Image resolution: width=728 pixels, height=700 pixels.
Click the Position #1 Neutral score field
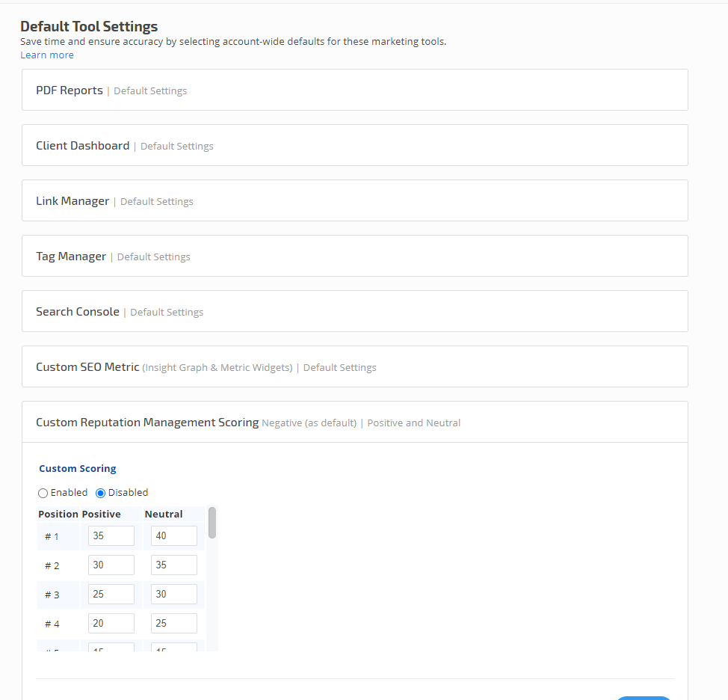pyautogui.click(x=174, y=535)
